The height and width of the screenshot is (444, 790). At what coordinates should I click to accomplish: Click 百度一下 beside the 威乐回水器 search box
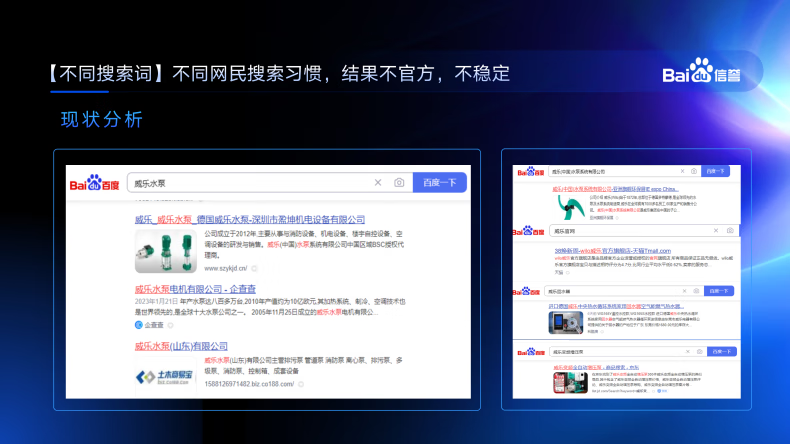click(719, 291)
